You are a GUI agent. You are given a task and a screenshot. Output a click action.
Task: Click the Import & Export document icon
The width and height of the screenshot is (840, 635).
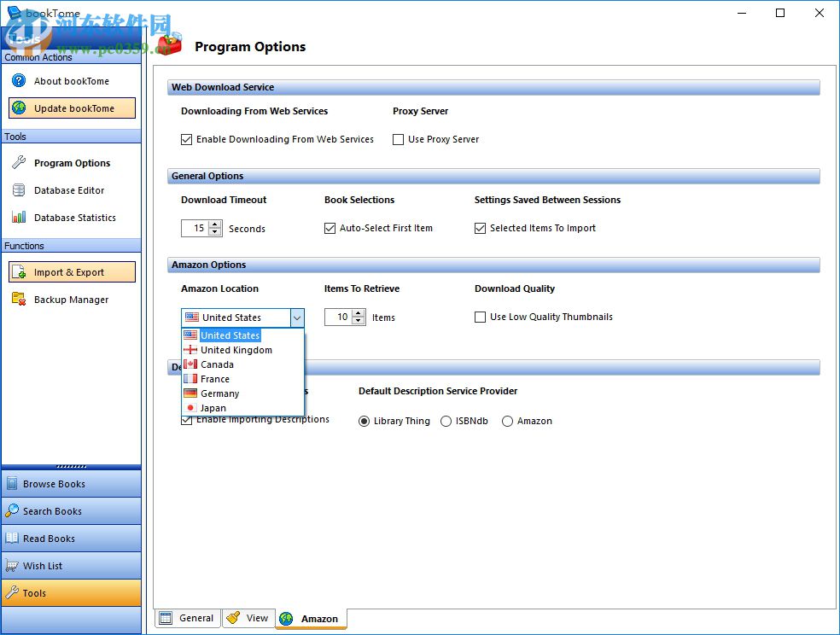pos(19,272)
